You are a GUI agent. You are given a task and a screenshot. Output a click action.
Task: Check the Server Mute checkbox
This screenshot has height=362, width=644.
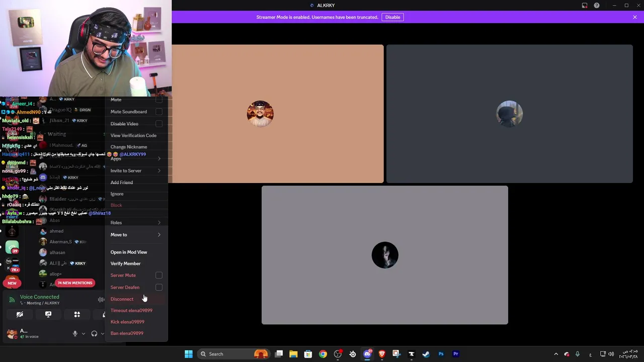tap(159, 275)
